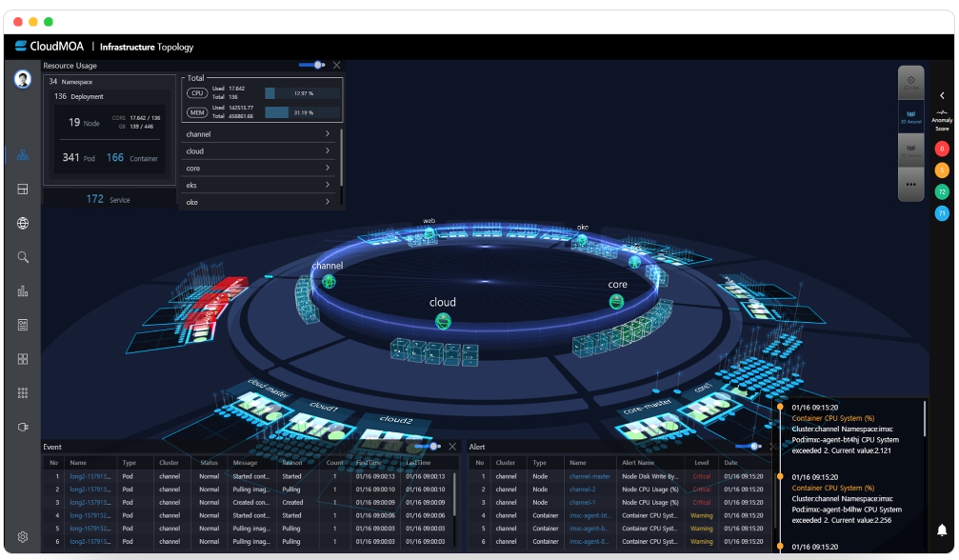Toggle the Resource Usage panel switch
The width and height of the screenshot is (959, 560).
click(x=311, y=65)
